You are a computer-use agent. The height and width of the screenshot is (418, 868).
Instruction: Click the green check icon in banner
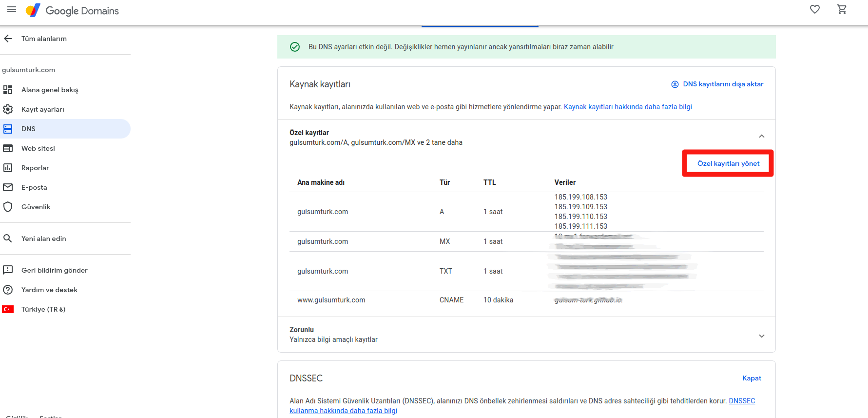(295, 47)
